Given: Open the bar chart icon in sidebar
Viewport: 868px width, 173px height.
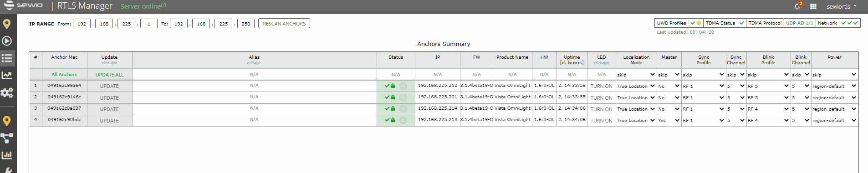Looking at the screenshot, I should (7, 155).
